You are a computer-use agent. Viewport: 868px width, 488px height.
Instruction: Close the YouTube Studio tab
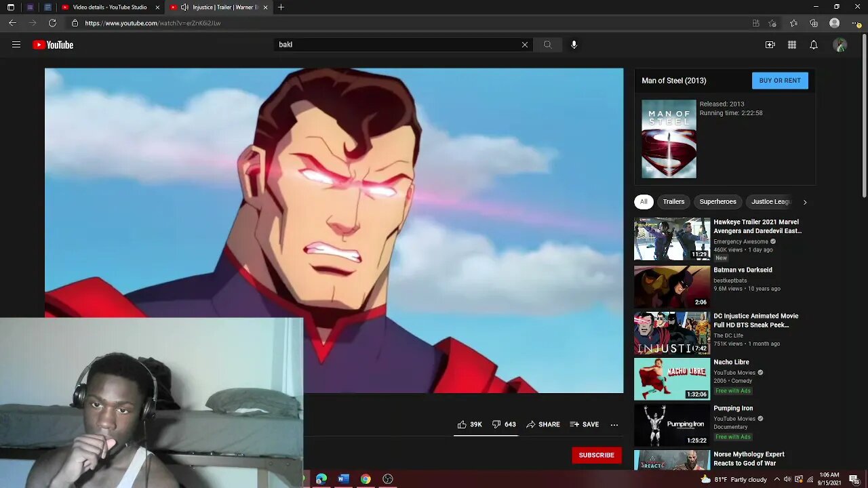pos(157,7)
